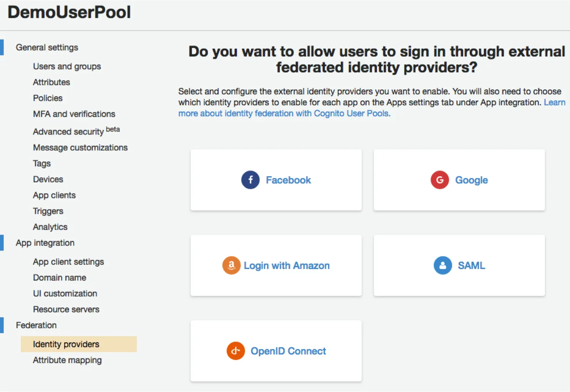Choose the Login with Amazon provider text

pos(287,266)
